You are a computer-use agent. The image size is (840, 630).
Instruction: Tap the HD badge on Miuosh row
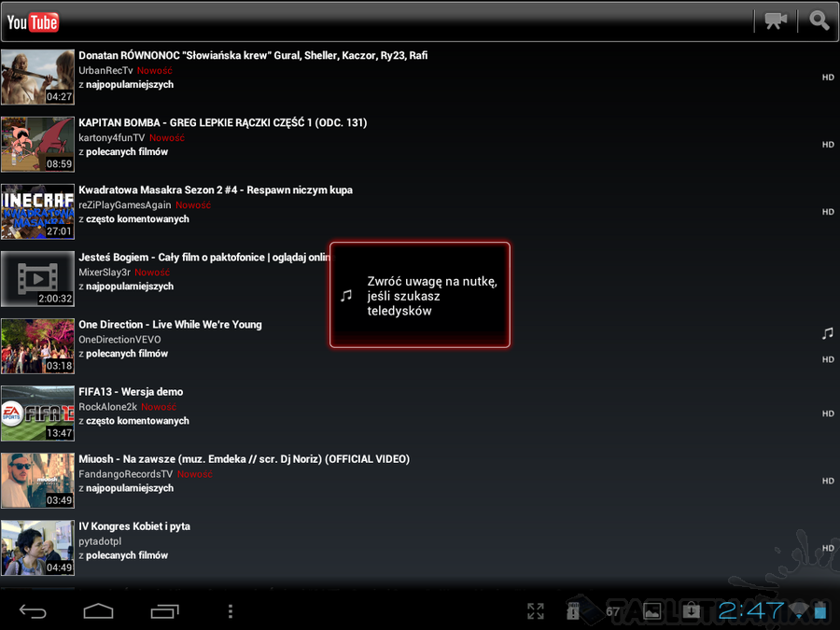click(828, 481)
